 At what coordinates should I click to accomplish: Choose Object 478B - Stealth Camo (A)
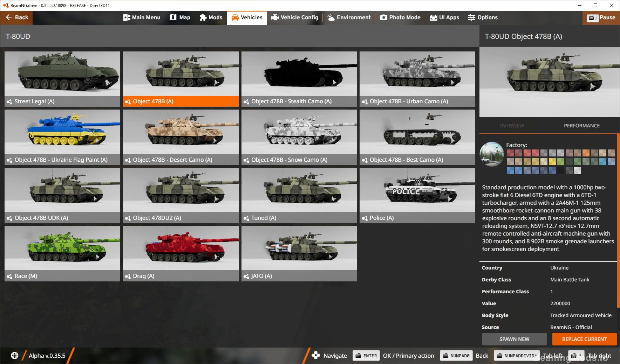point(299,79)
